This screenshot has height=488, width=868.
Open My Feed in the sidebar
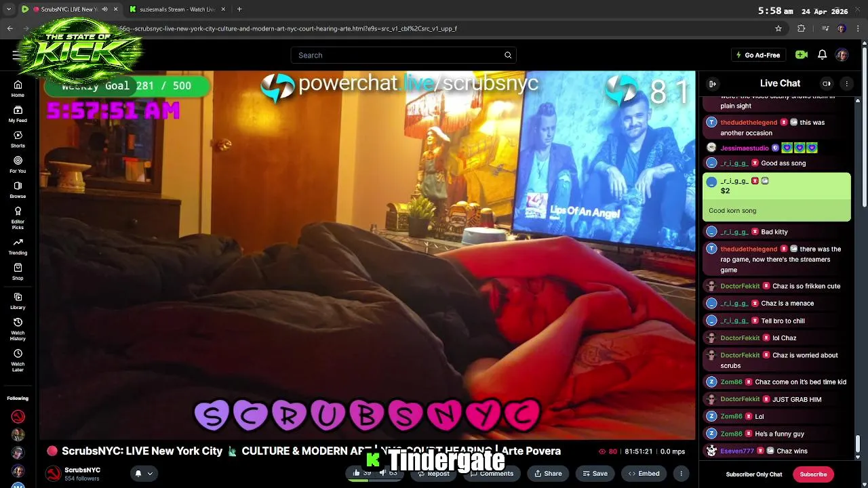click(x=18, y=114)
